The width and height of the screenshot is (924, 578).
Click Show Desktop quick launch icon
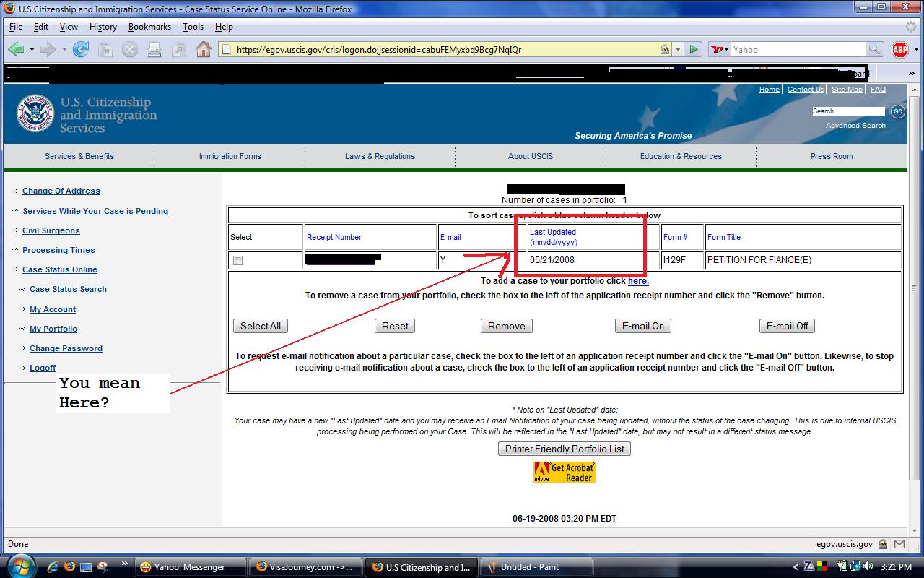click(x=86, y=566)
